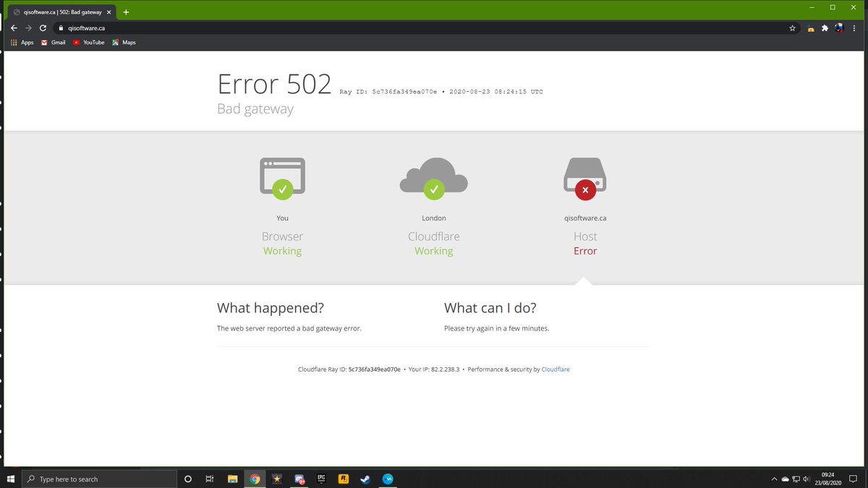Click the 'Bad gateway' subtitle text
This screenshot has height=488, width=868.
255,109
